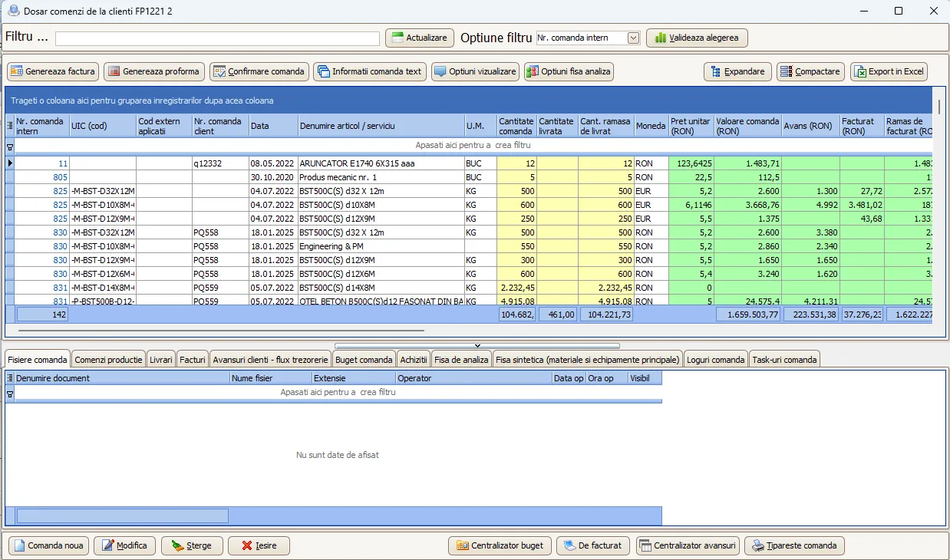Click the orders grid horizontal scrollbar
Screen dimensions: 950x560
(x=221, y=331)
